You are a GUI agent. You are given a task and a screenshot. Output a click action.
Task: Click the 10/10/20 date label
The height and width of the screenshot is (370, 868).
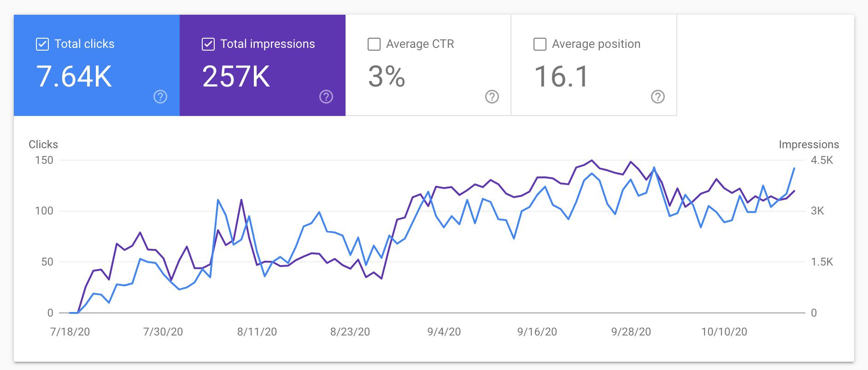click(724, 332)
